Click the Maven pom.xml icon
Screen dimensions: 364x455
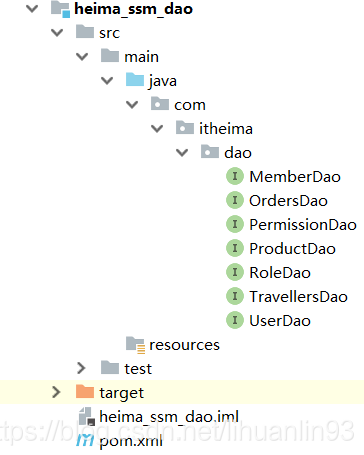point(85,440)
